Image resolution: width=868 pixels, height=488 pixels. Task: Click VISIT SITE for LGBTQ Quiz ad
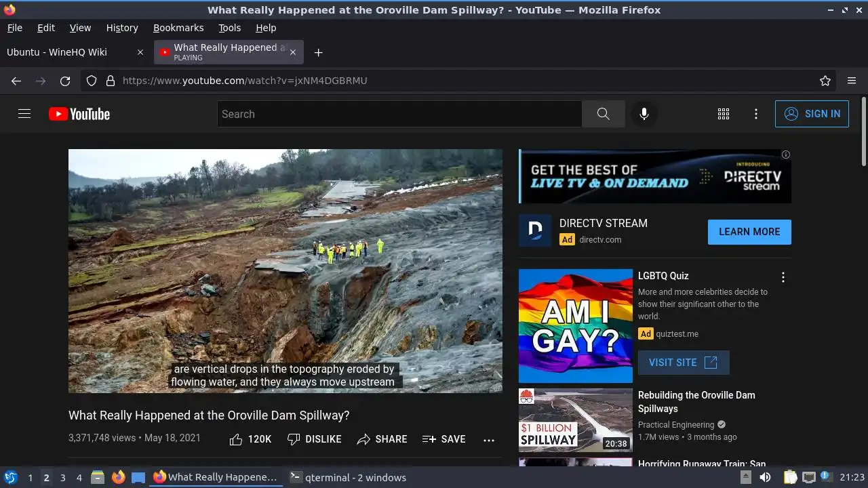[684, 363]
